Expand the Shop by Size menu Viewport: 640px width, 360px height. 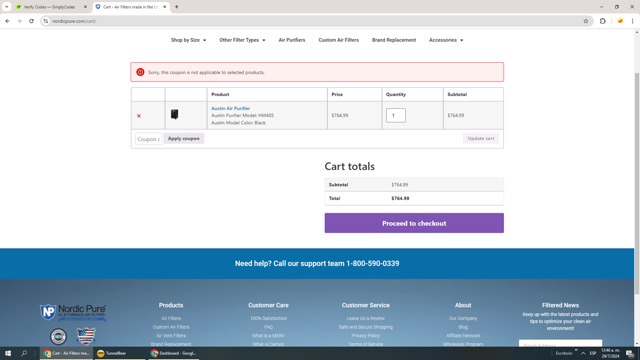tap(188, 40)
